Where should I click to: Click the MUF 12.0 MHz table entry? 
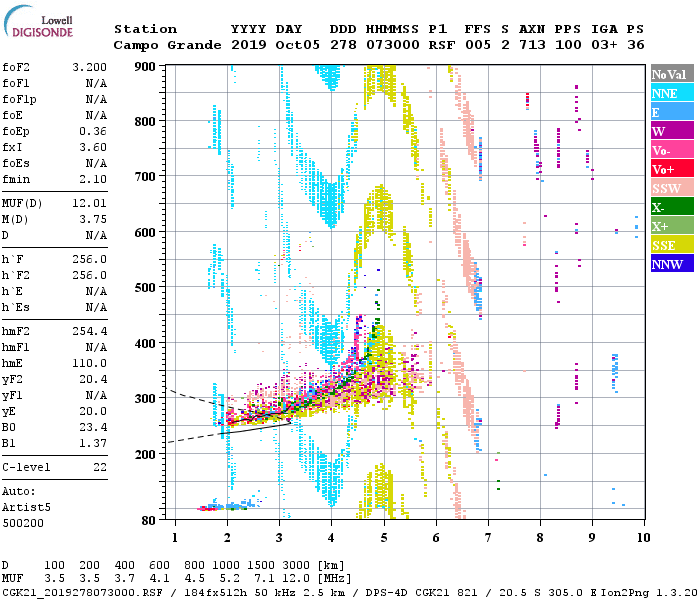click(x=296, y=579)
